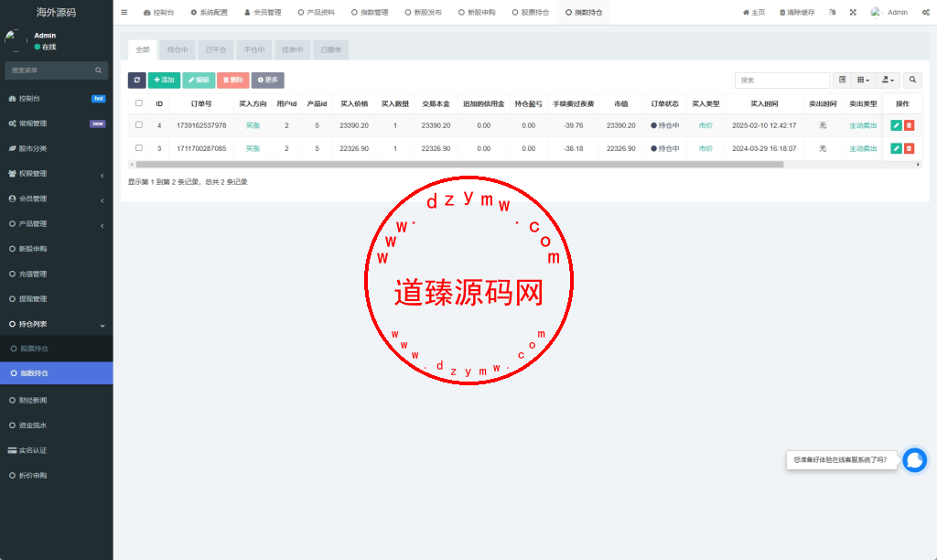
Task: Select the 挂单中 tab
Action: pos(292,50)
